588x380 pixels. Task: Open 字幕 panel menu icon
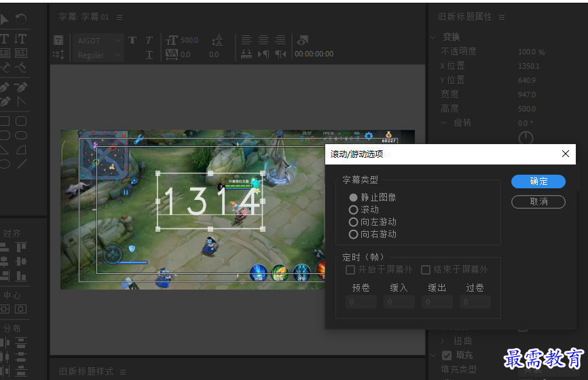point(120,17)
